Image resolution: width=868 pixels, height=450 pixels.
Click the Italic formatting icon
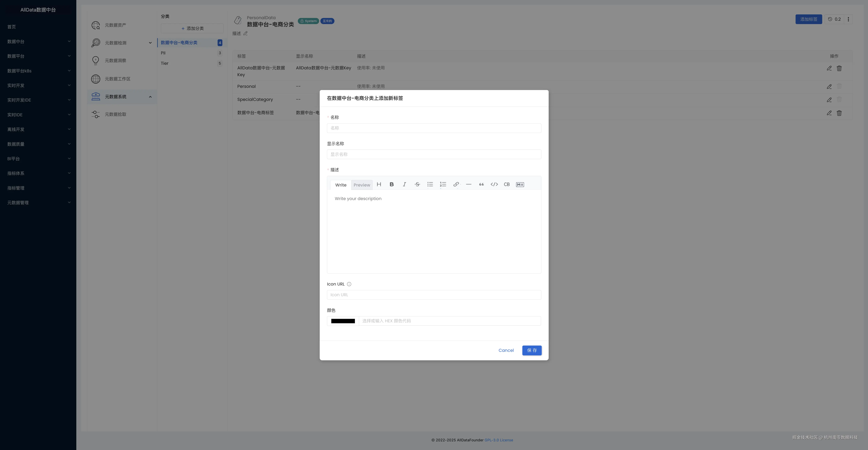coord(404,184)
